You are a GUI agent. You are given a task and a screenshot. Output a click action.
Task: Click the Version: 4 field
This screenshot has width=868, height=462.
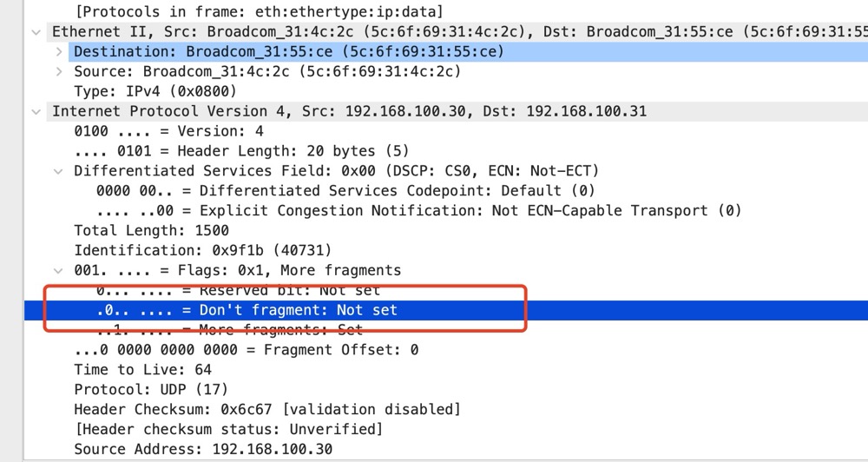168,132
